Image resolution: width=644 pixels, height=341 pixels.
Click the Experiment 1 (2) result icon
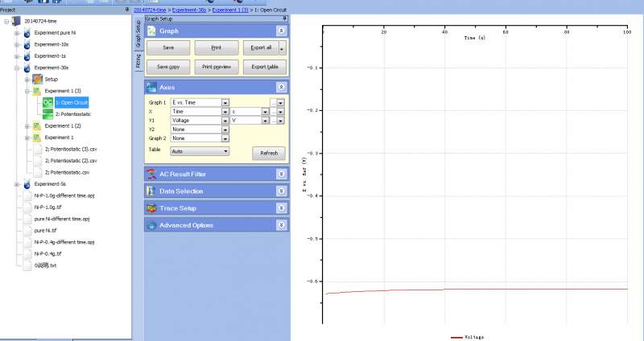point(37,126)
